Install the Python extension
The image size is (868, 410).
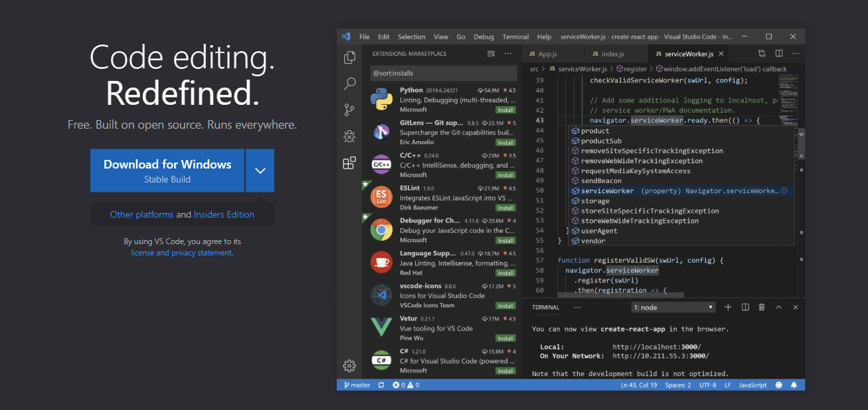(x=505, y=110)
